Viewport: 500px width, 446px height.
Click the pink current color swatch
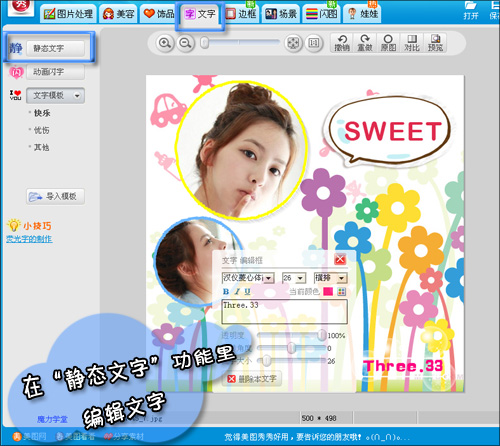328,291
